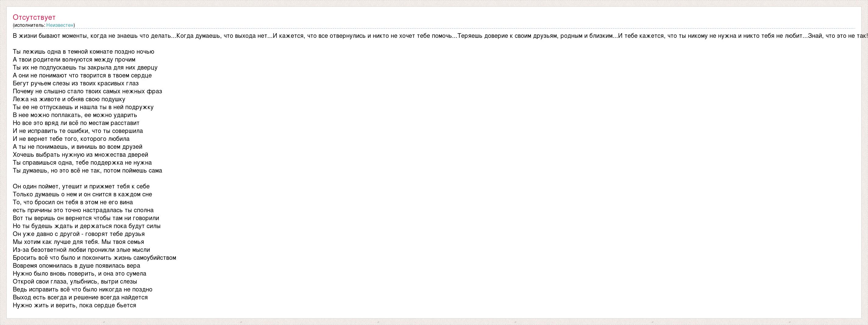Click the line 'Открой свои глаза, улыбнись, вытри слезы'
The width and height of the screenshot is (868, 325).
(75, 281)
